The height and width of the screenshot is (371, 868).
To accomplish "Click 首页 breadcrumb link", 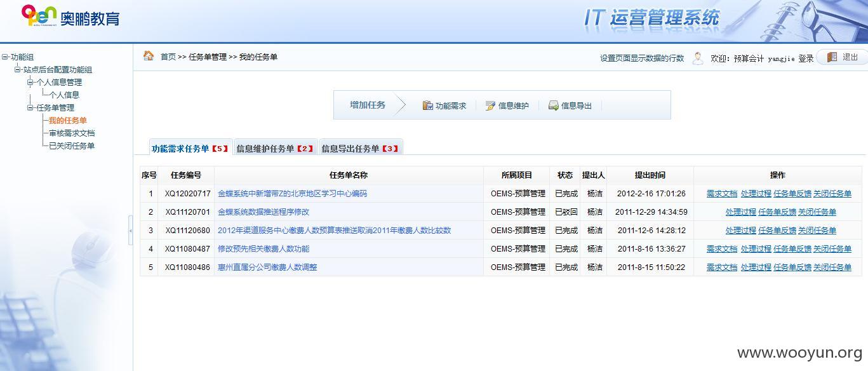I will point(168,57).
